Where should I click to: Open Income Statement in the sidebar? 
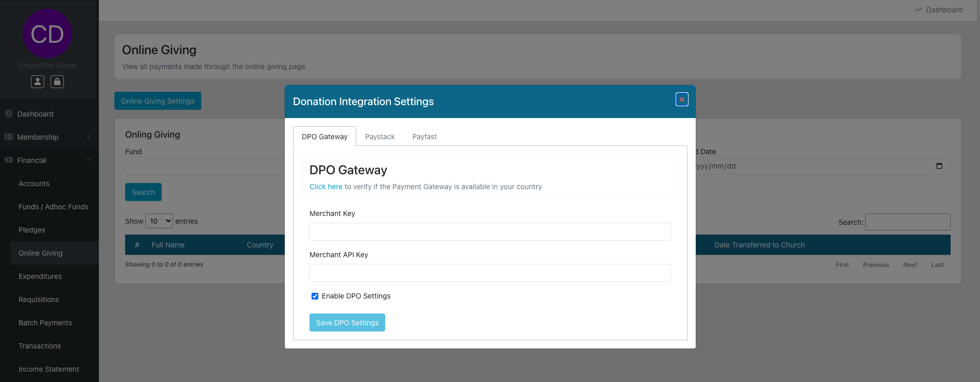[49, 369]
